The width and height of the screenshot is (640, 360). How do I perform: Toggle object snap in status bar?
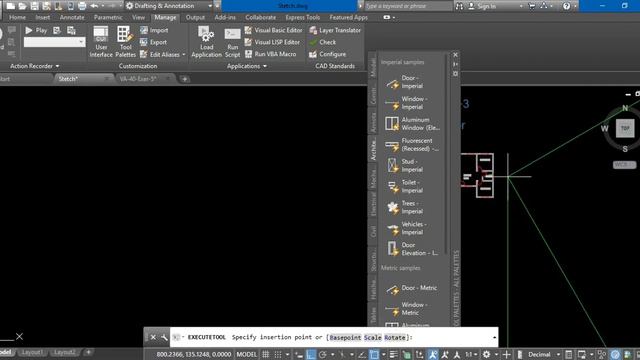tap(374, 354)
